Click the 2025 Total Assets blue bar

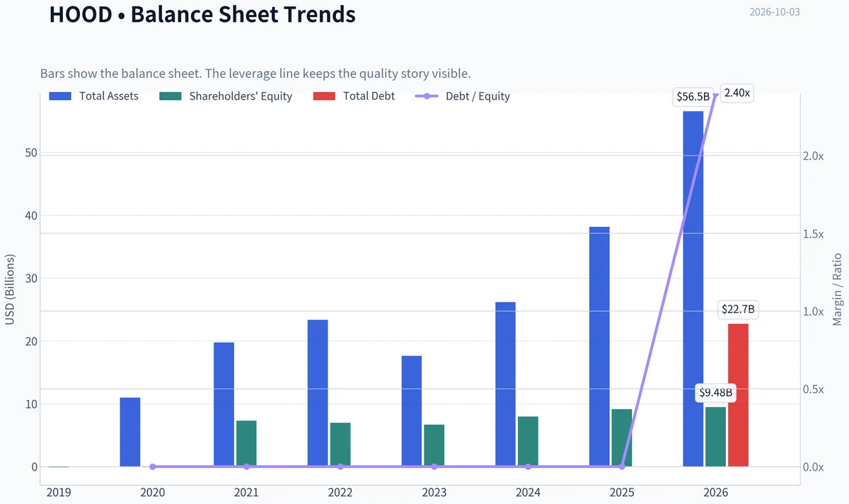(x=599, y=347)
